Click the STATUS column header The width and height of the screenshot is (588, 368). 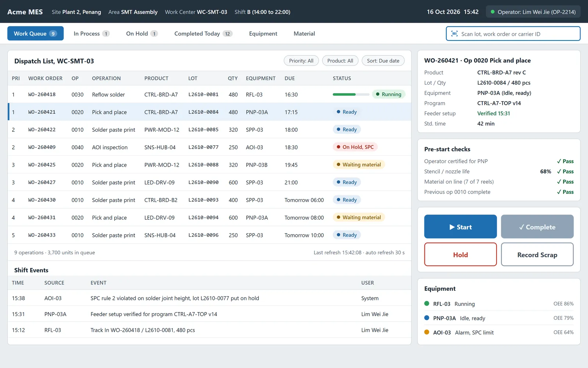342,78
